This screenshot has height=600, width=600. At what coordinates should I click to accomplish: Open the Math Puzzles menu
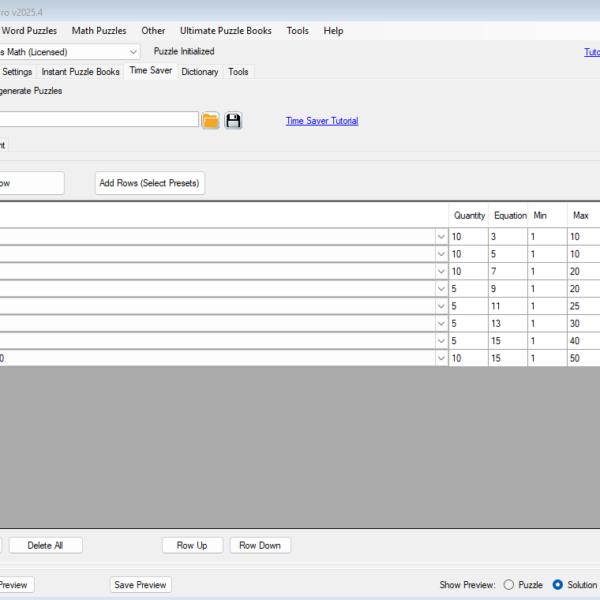tap(99, 31)
